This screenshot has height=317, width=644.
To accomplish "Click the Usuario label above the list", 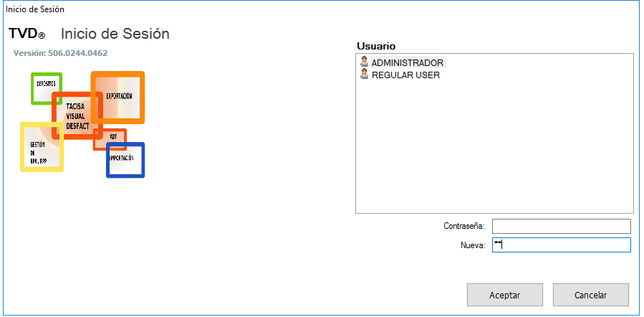I will coord(376,46).
